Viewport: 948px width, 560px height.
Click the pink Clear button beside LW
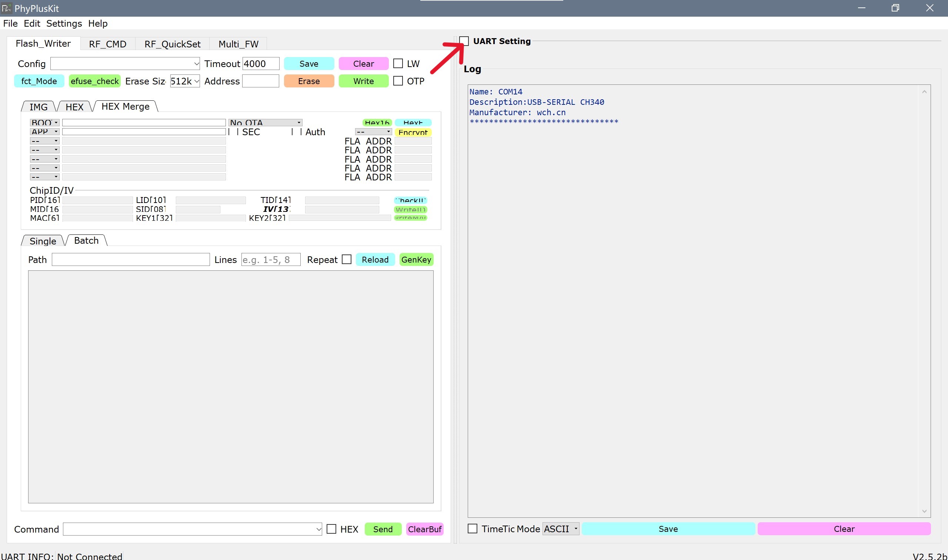(363, 63)
